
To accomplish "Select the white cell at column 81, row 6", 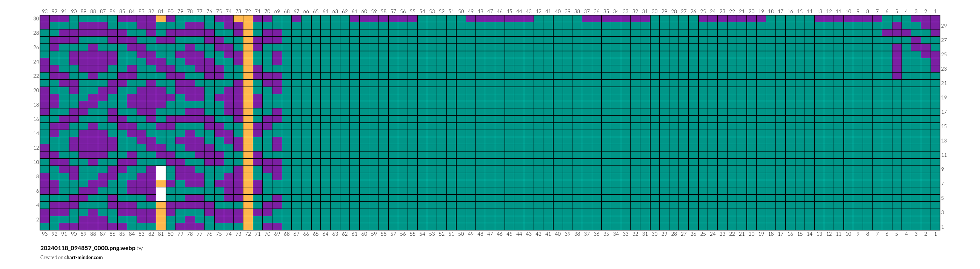I will point(161,191).
